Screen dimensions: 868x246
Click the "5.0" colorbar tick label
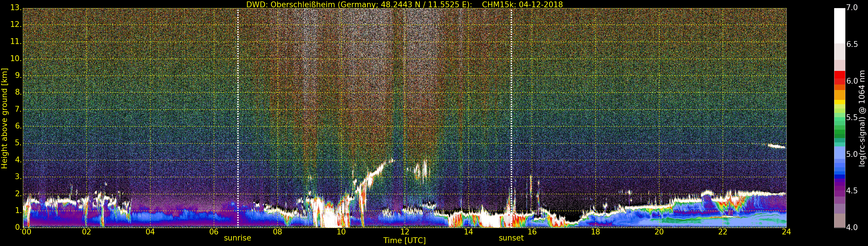pos(852,154)
